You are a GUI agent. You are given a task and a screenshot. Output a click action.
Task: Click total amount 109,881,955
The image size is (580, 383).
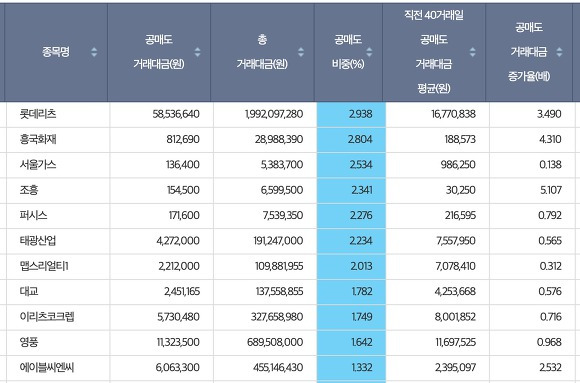point(279,266)
